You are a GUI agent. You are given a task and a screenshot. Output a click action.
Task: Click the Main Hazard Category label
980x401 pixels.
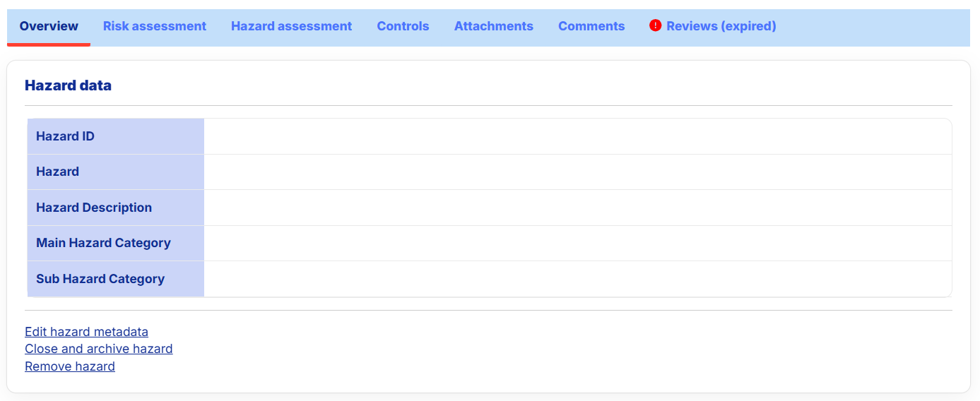(x=103, y=243)
